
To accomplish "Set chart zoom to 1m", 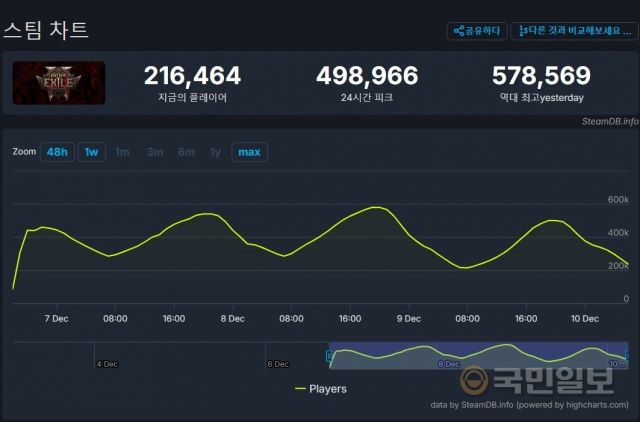I will tap(122, 152).
